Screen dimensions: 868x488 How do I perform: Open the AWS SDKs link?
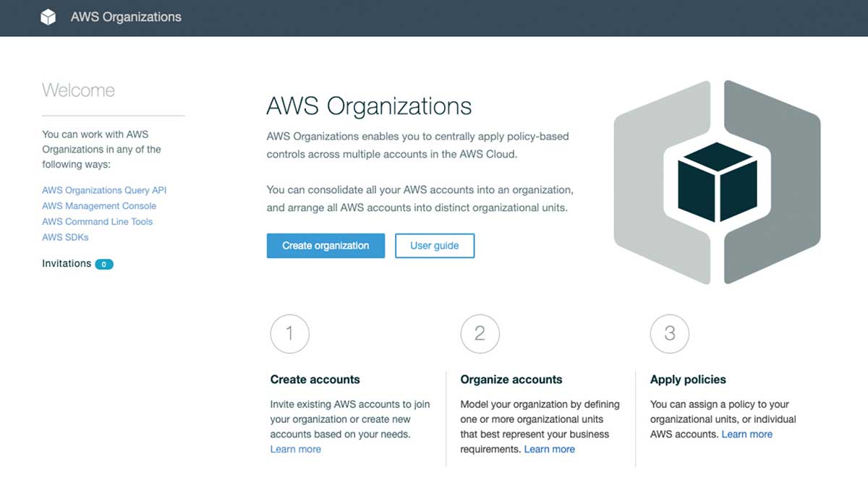coord(67,236)
